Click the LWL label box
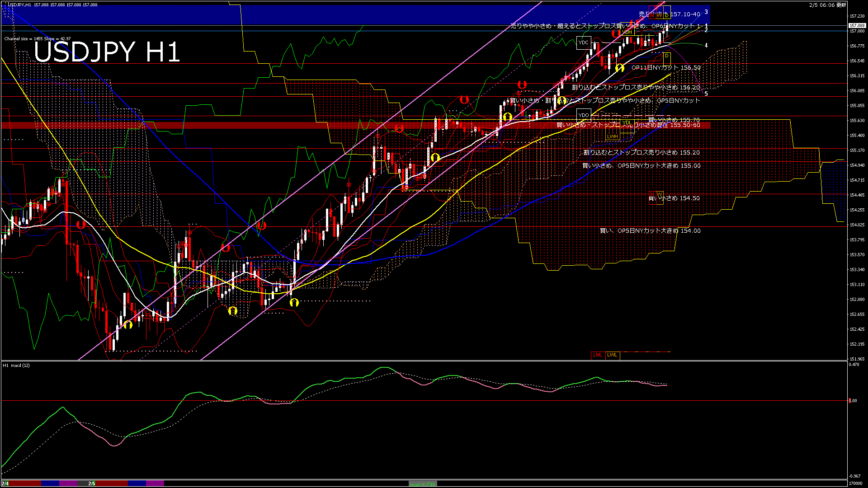This screenshot has width=868, height=488. (x=613, y=355)
